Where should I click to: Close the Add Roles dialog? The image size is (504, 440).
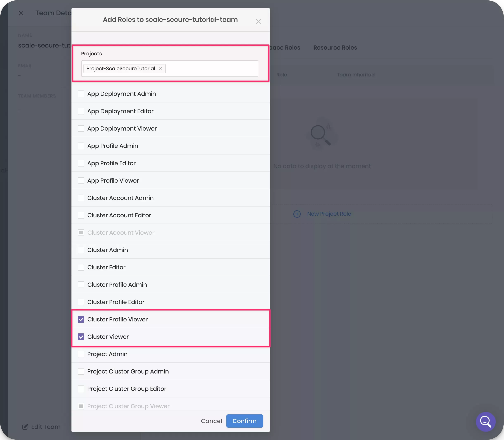[x=258, y=22]
